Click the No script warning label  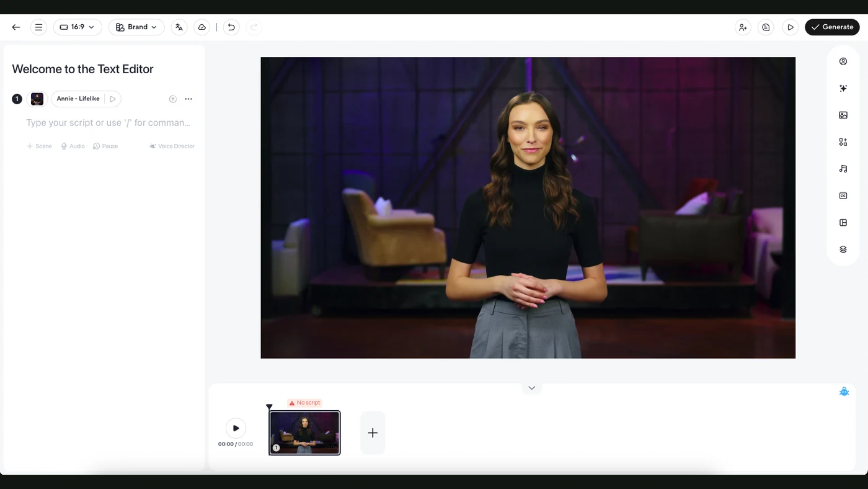[304, 403]
